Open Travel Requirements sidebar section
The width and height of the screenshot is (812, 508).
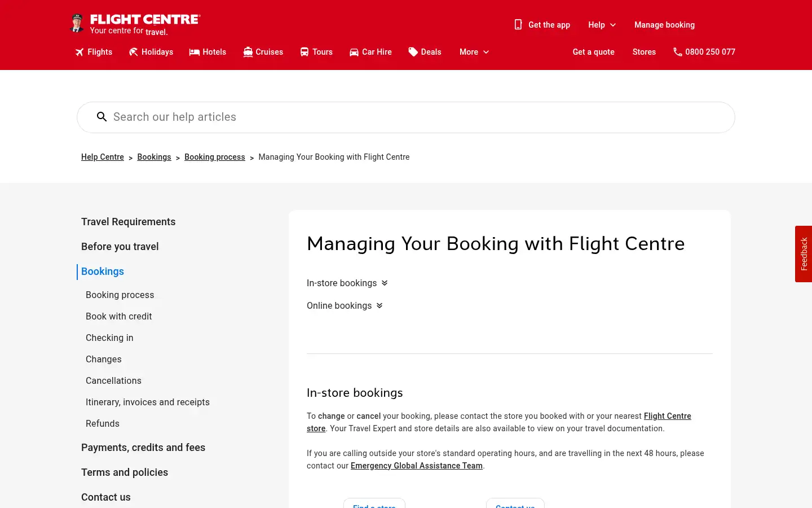pyautogui.click(x=129, y=222)
